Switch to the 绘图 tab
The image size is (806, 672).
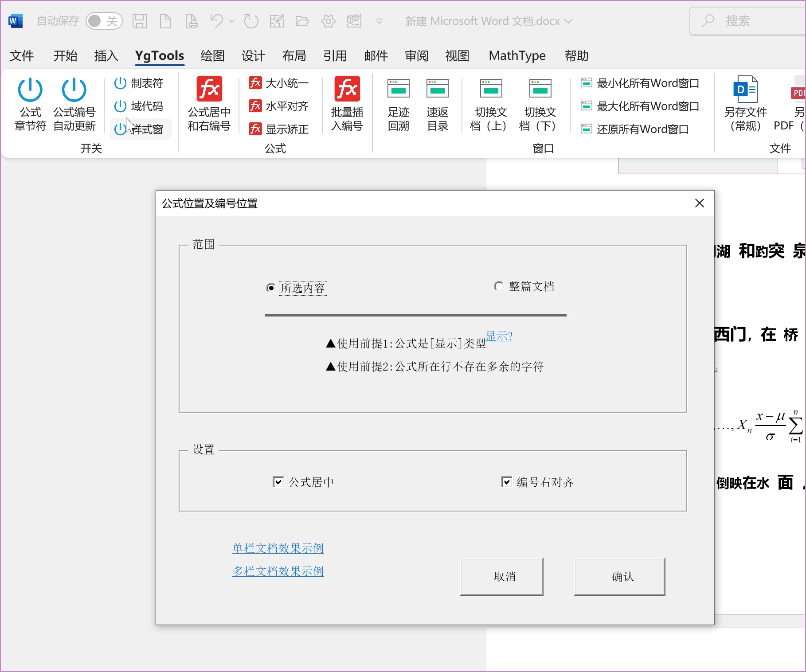pos(213,56)
